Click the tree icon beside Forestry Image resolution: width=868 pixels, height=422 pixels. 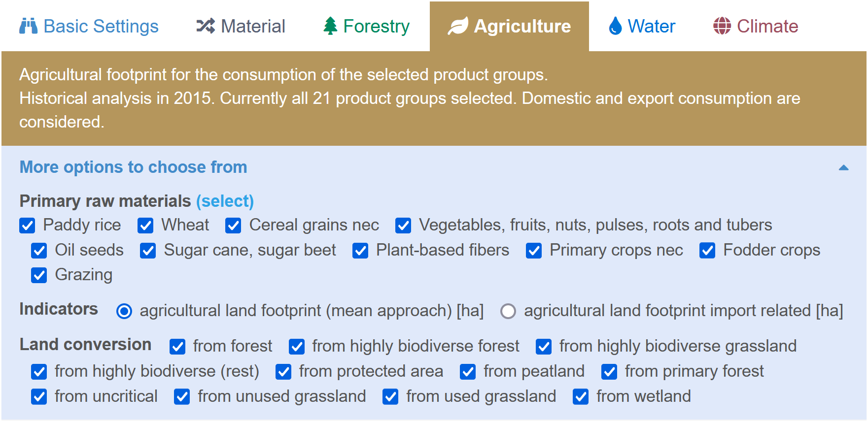coord(330,26)
